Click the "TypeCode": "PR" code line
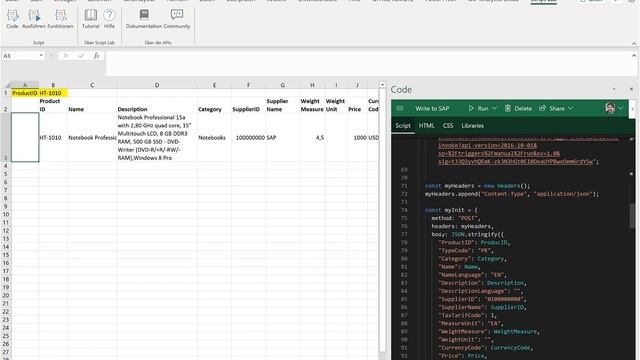The height and width of the screenshot is (360, 640). click(x=466, y=250)
